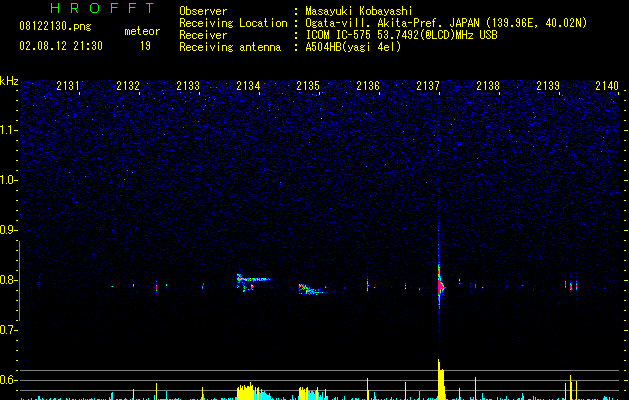Click the long meteor echo near 2134

coord(253,282)
